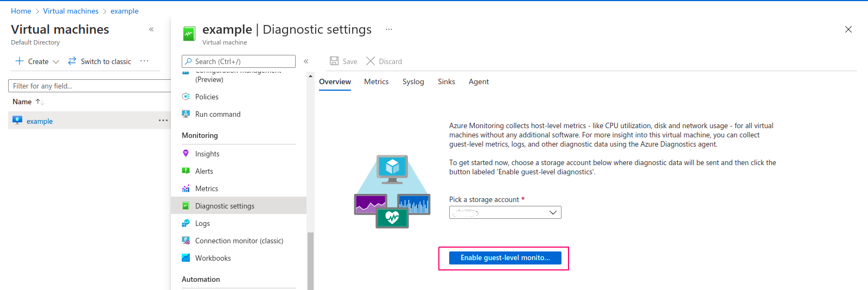Click the Logs icon in sidebar
868x290 pixels.
186,223
